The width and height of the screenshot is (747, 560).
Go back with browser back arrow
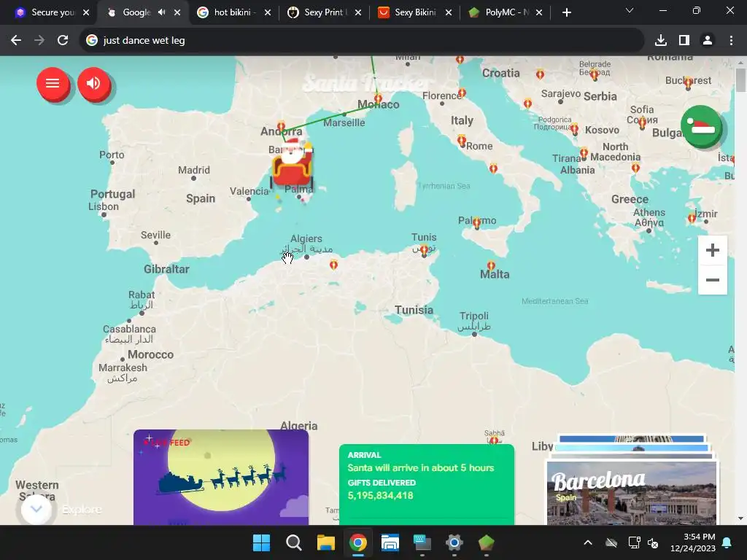[x=16, y=41]
